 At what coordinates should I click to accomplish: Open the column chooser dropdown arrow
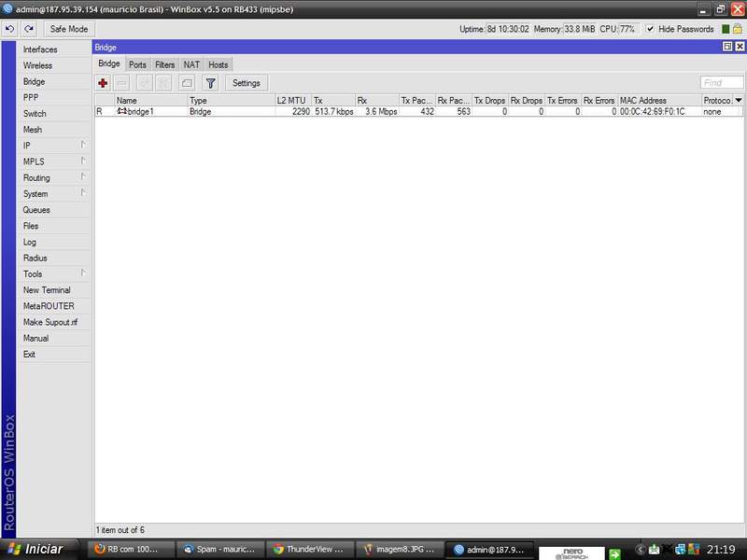pyautogui.click(x=739, y=100)
